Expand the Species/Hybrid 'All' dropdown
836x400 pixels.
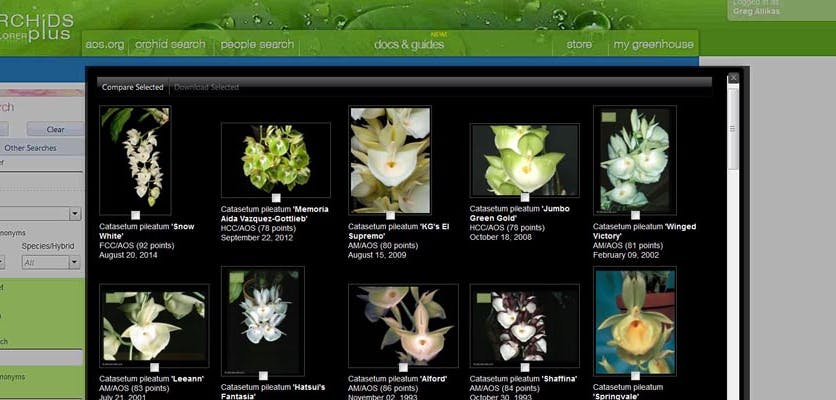pyautogui.click(x=74, y=262)
